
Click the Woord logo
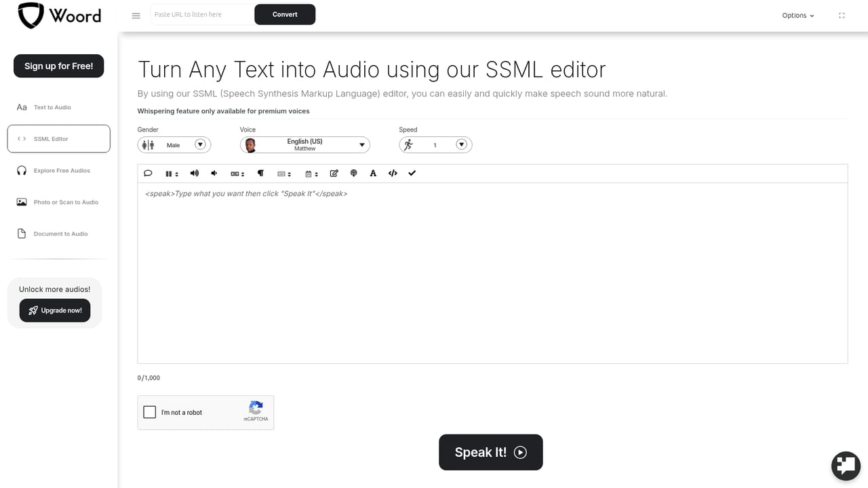click(60, 16)
